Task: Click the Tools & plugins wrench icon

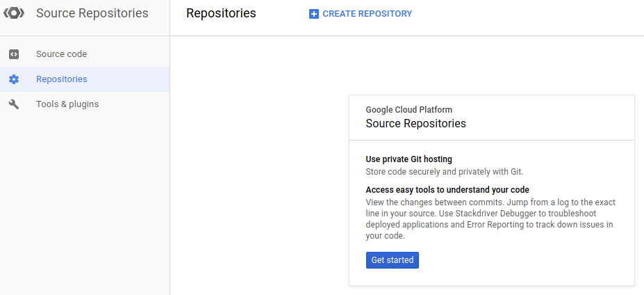Action: click(x=14, y=104)
